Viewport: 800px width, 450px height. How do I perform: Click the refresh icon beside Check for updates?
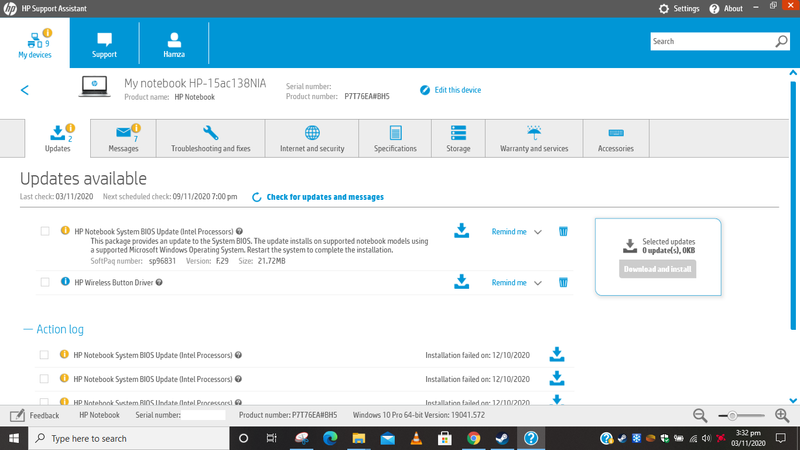coord(257,197)
